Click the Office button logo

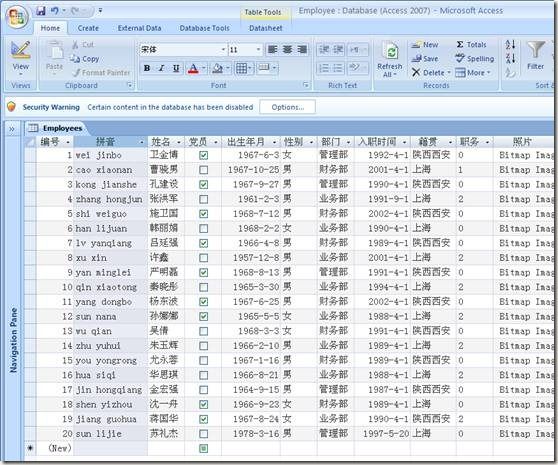pyautogui.click(x=17, y=16)
